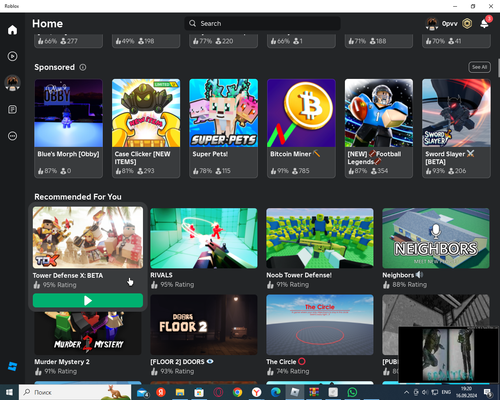The width and height of the screenshot is (500, 400).
Task: Open the notifications bell
Action: click(x=484, y=24)
